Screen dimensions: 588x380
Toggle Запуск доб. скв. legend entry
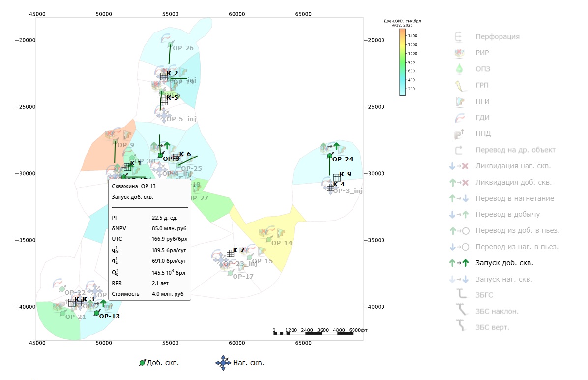point(491,263)
